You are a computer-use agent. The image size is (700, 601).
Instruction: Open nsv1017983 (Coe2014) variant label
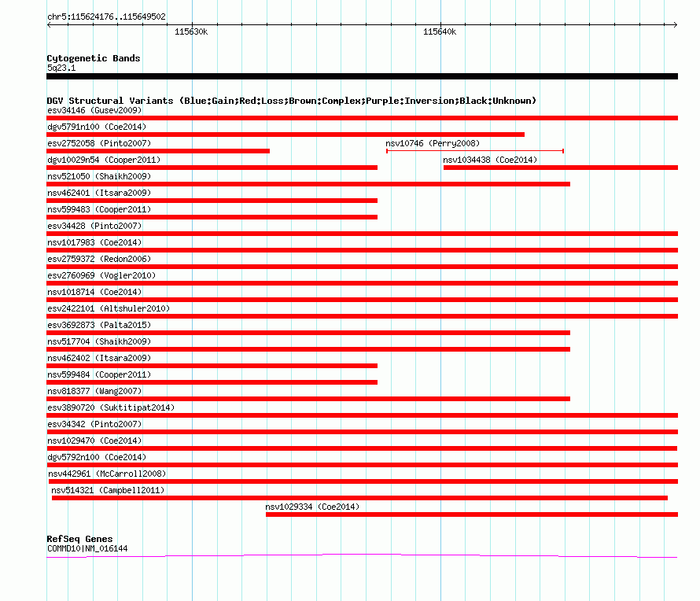94,242
